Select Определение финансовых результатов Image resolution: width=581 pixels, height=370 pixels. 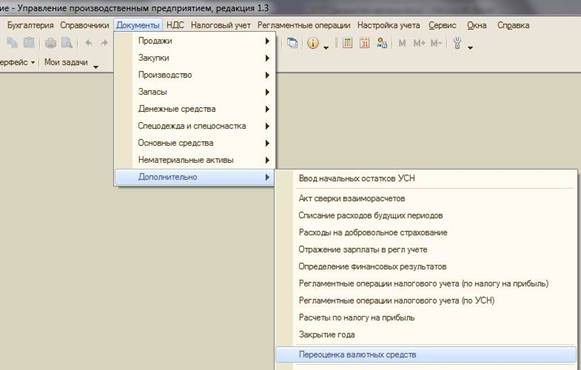tap(426, 267)
